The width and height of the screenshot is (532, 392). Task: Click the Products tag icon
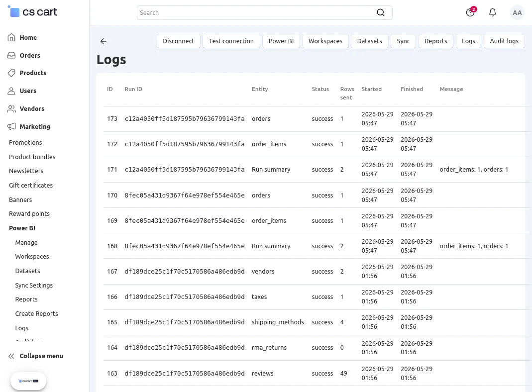[x=11, y=73]
